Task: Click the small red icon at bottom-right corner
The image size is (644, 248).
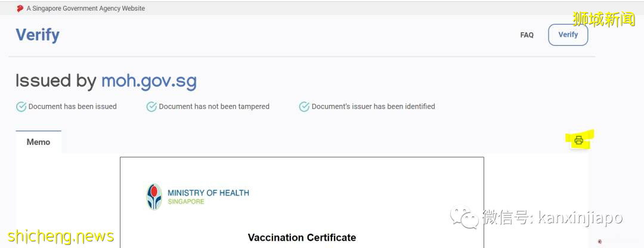Action: [600, 241]
